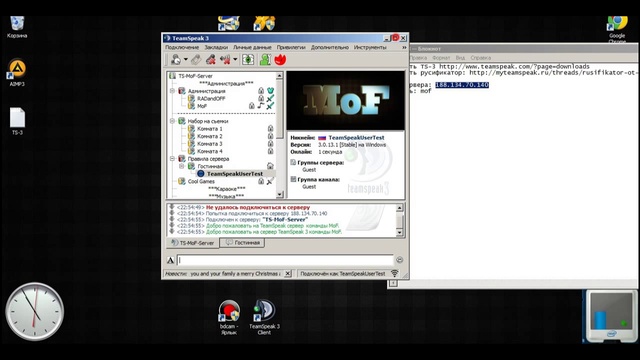The image size is (640, 360).
Task: Click the server icon next to TS-MoF-Server
Action: point(173,76)
